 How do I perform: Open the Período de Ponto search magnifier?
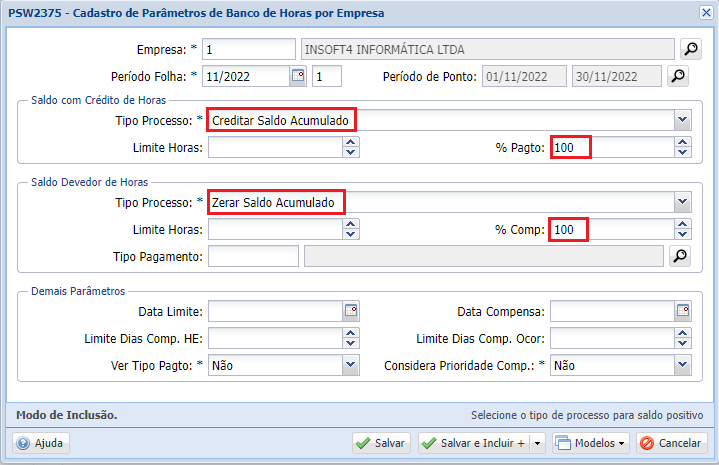(678, 76)
